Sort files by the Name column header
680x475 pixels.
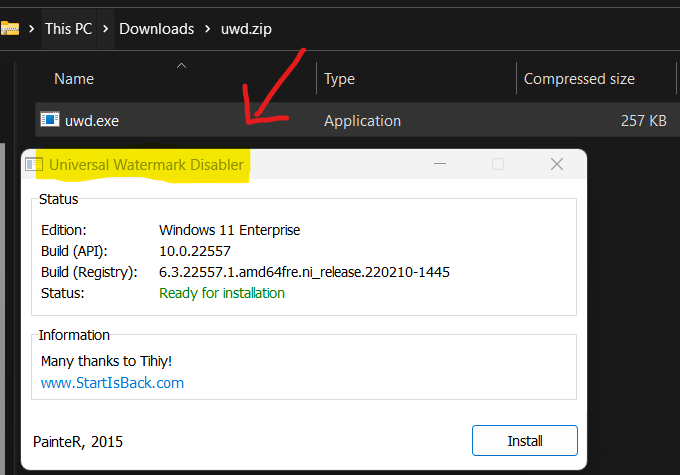(x=74, y=79)
